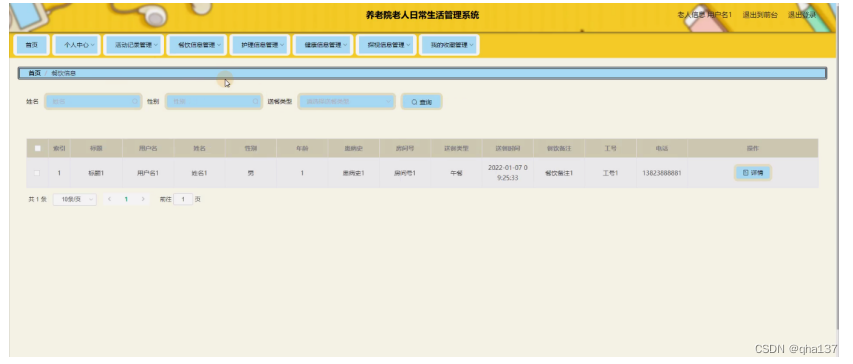Screen dimensions: 853x364
Task: Click the 2022-01-07 09:25:33 time cell
Action: (x=508, y=172)
